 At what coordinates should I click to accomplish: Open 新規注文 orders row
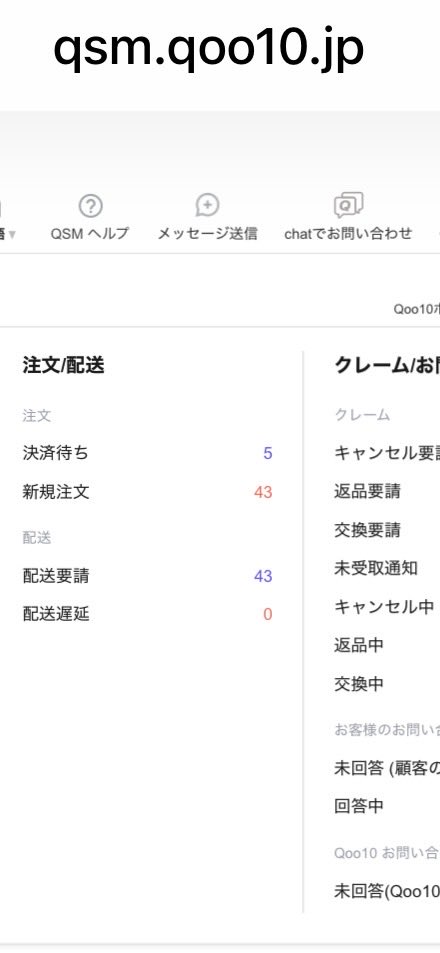[x=147, y=492]
